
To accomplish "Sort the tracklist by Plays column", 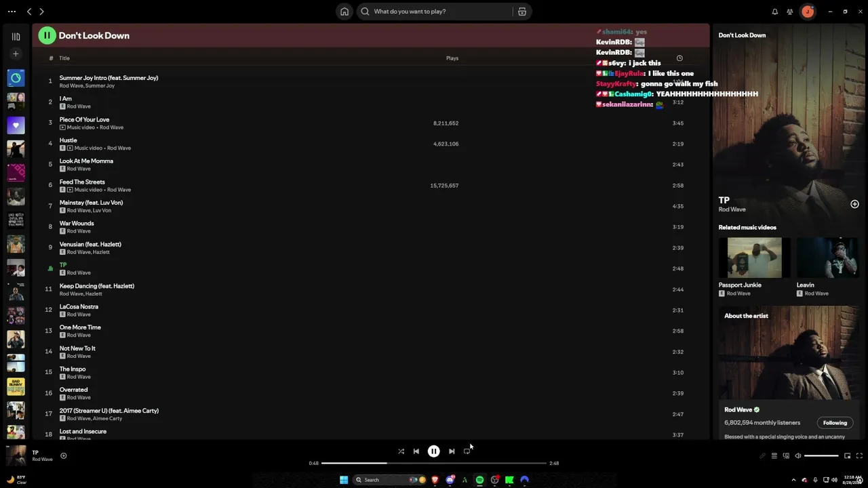I will point(452,58).
